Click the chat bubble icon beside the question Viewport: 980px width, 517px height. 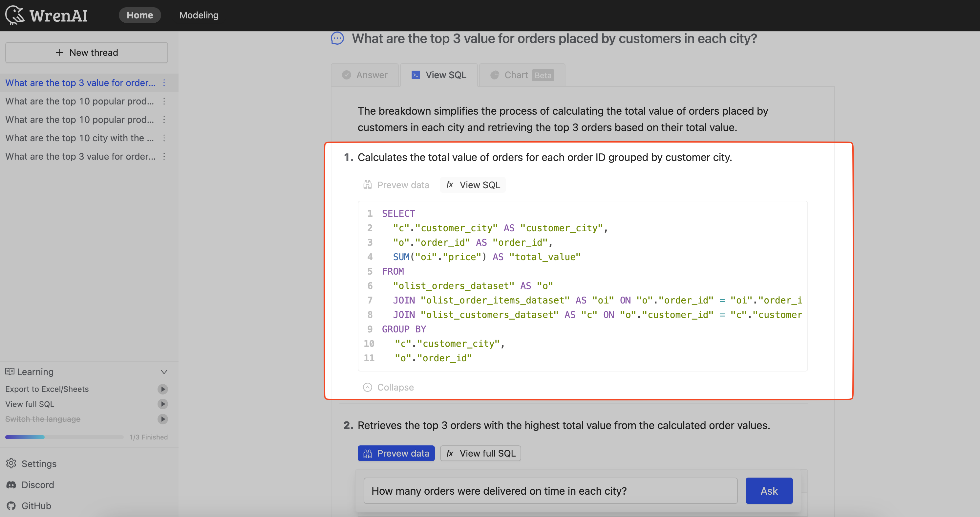(x=337, y=38)
